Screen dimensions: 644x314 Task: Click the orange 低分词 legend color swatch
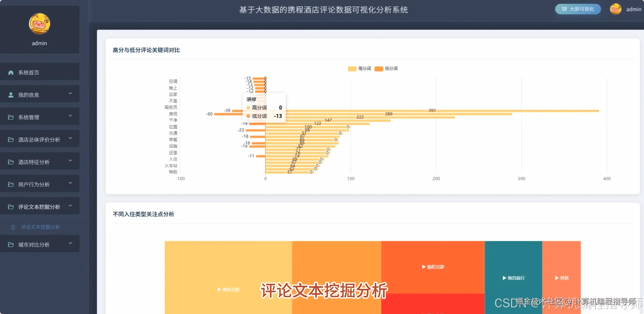[379, 69]
